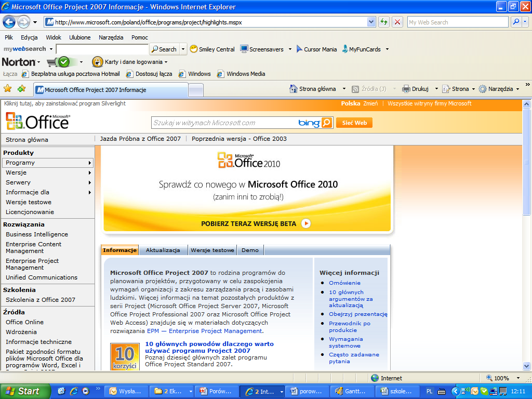Expand the Wersje submenu arrow

[x=89, y=172]
